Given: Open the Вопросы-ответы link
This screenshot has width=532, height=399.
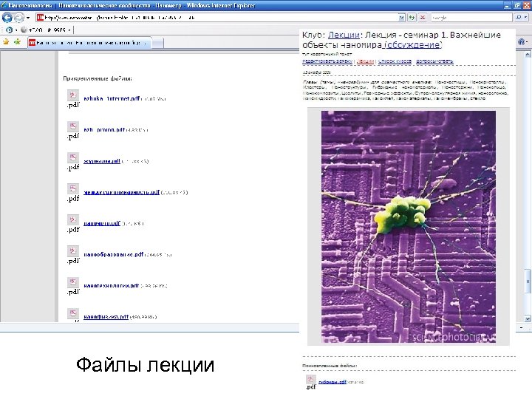Looking at the screenshot, I should point(434,61).
